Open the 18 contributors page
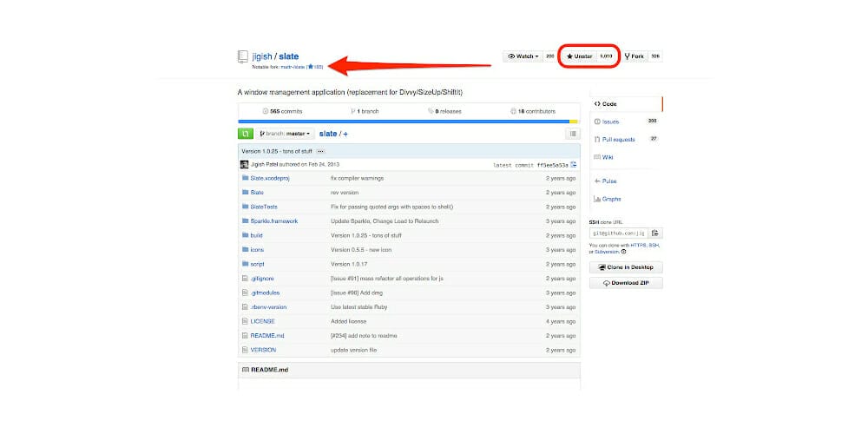Image resolution: width=868 pixels, height=434 pixels. tap(533, 111)
